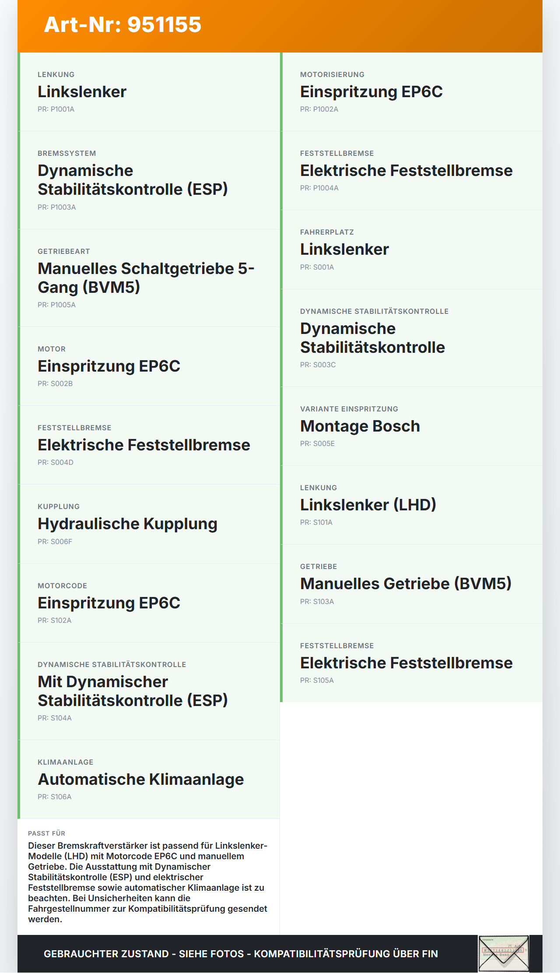
Task: Select the PR: P1003A ESP Bremssystem card
Action: [149, 180]
